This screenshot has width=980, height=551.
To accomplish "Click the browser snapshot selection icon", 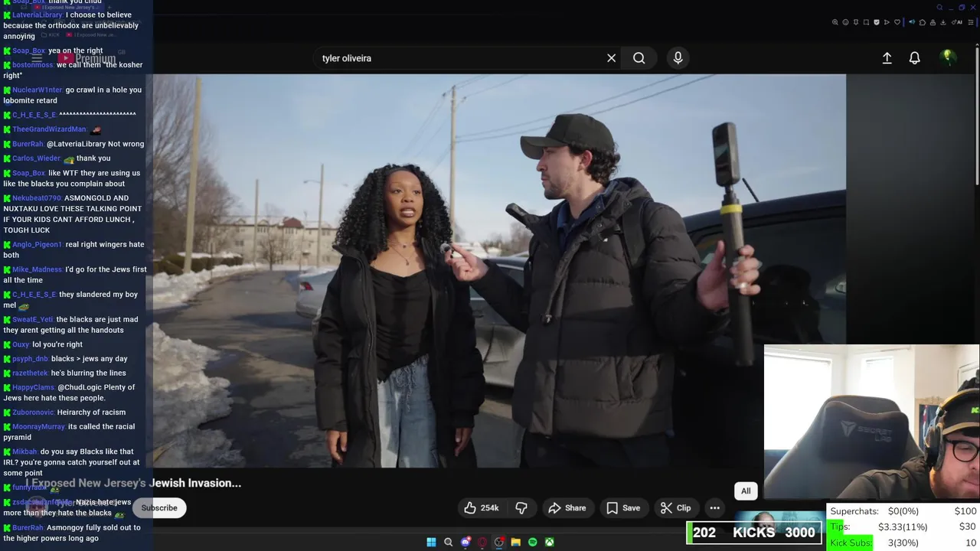I will (866, 22).
